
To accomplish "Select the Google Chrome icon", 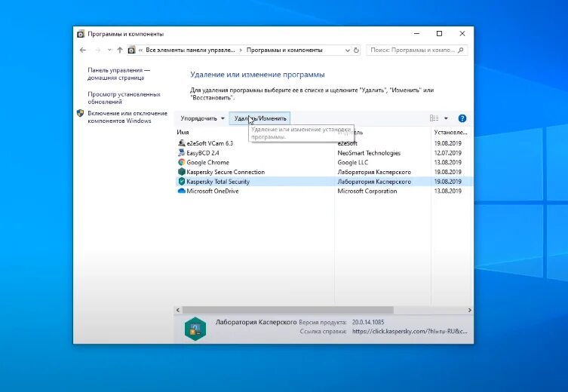I will (182, 162).
